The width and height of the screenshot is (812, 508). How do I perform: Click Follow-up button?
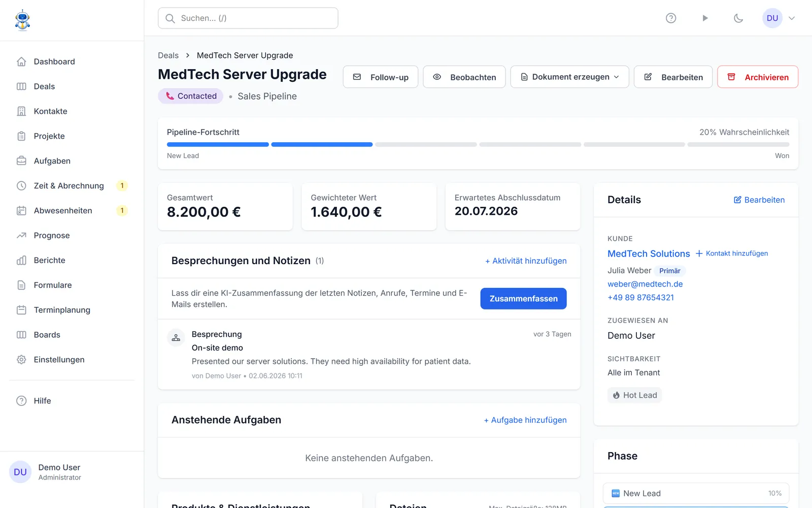[381, 77]
